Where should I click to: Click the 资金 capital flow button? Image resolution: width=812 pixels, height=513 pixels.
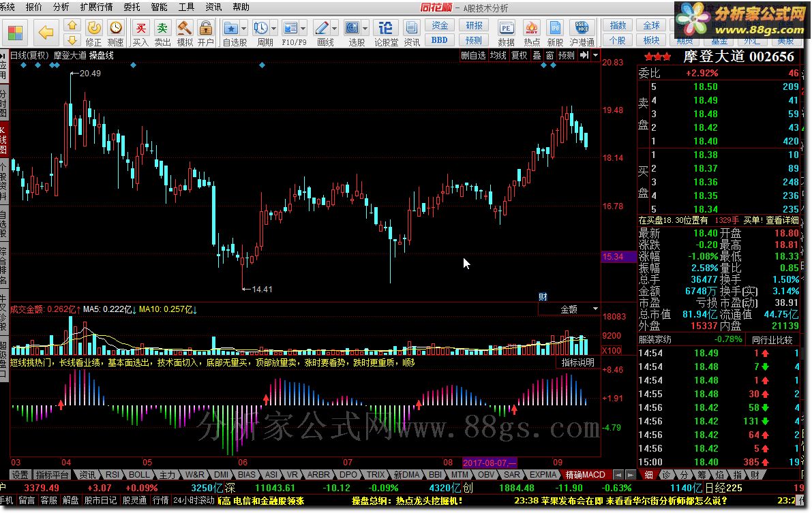pos(440,25)
